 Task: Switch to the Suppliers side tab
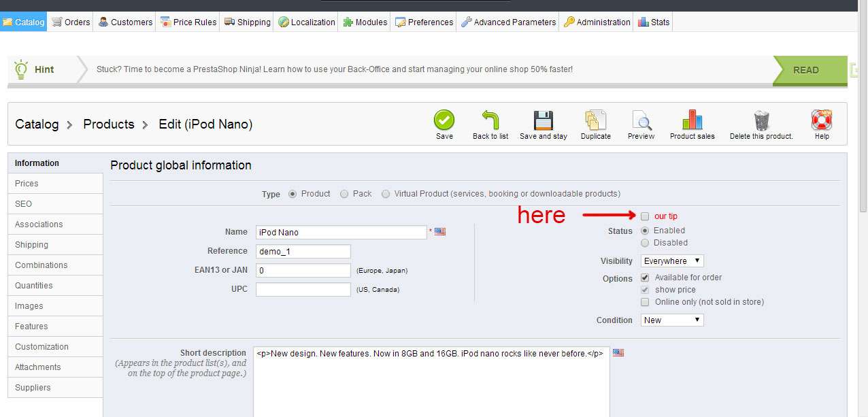pyautogui.click(x=55, y=388)
